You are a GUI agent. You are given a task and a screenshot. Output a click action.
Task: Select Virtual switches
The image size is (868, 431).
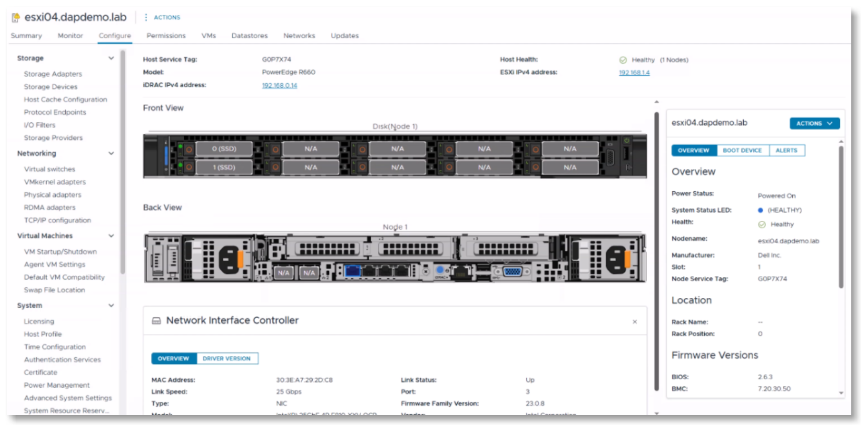pyautogui.click(x=50, y=169)
